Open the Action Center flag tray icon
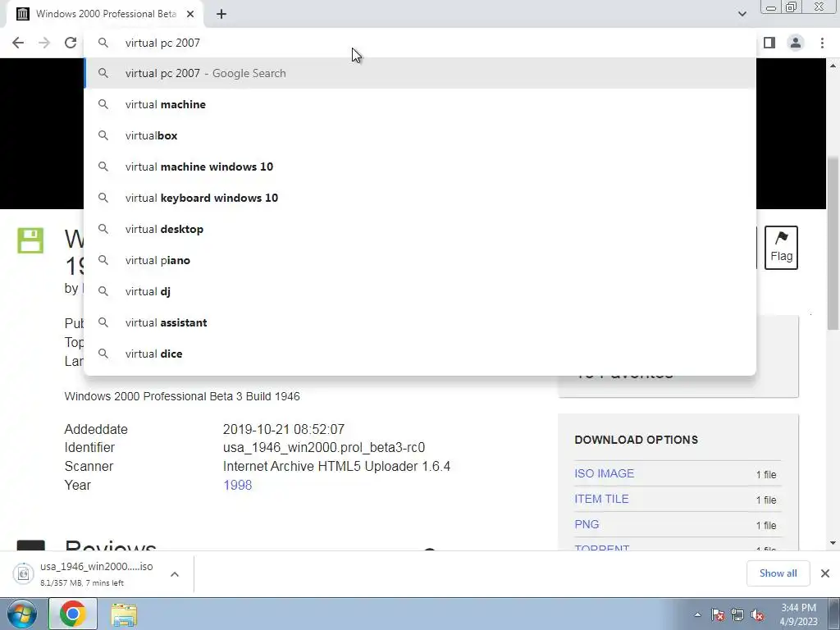Screen dimensions: 840x630 point(717,615)
